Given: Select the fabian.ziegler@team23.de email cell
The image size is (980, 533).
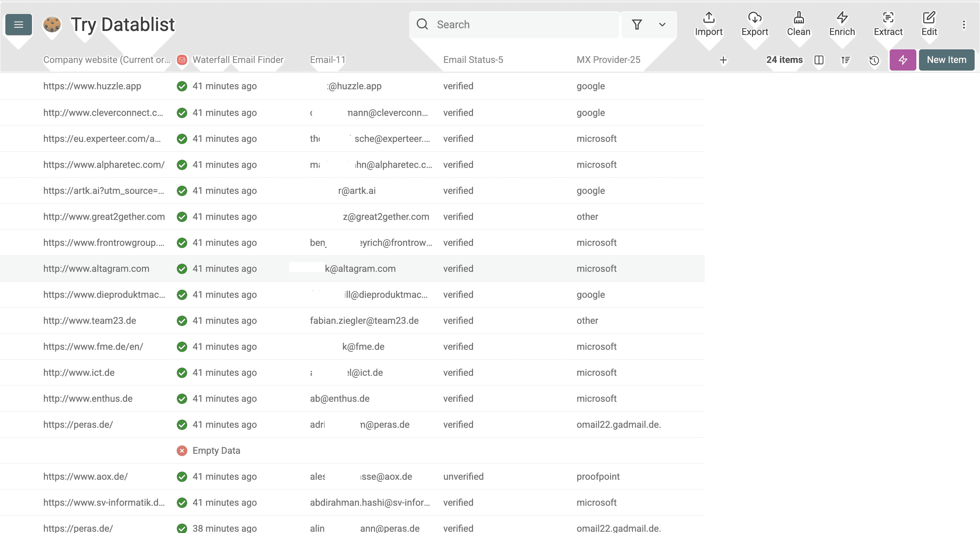Looking at the screenshot, I should coord(364,320).
